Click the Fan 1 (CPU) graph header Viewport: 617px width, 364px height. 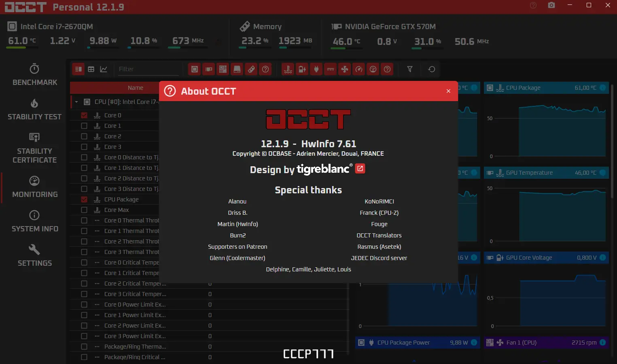[x=546, y=343]
